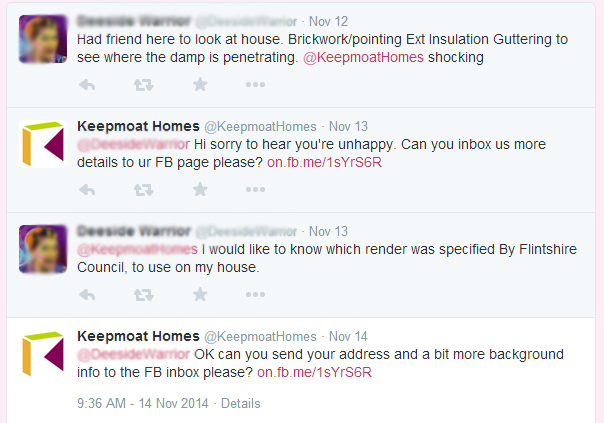Open more options on Nov 12 tweet
The height and width of the screenshot is (423, 604).
[x=255, y=84]
